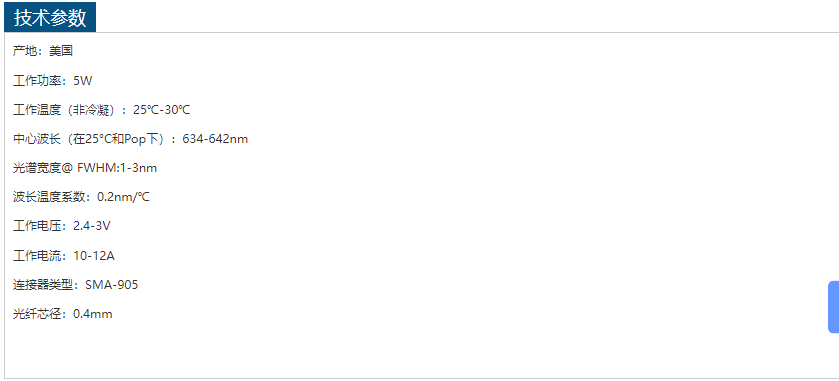Click the 连接器类型：SMA-905 text

pyautogui.click(x=75, y=285)
